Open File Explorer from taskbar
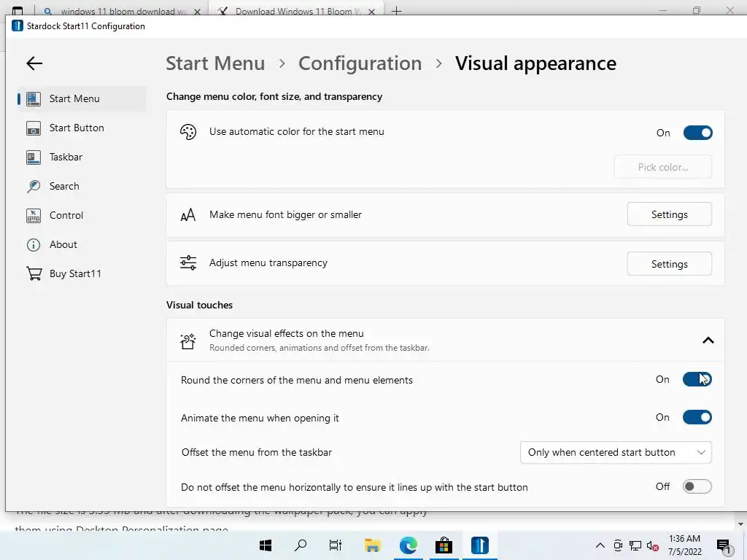The height and width of the screenshot is (560, 747). pyautogui.click(x=373, y=545)
